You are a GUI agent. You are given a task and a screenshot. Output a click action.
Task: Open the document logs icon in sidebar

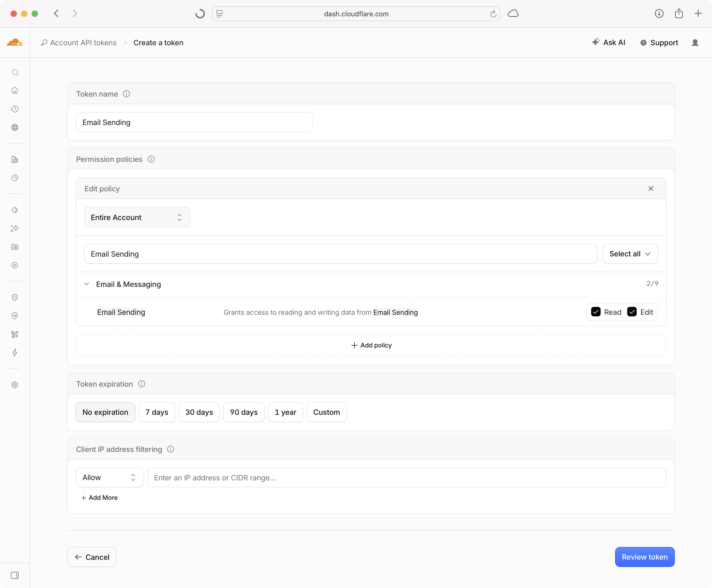15,160
